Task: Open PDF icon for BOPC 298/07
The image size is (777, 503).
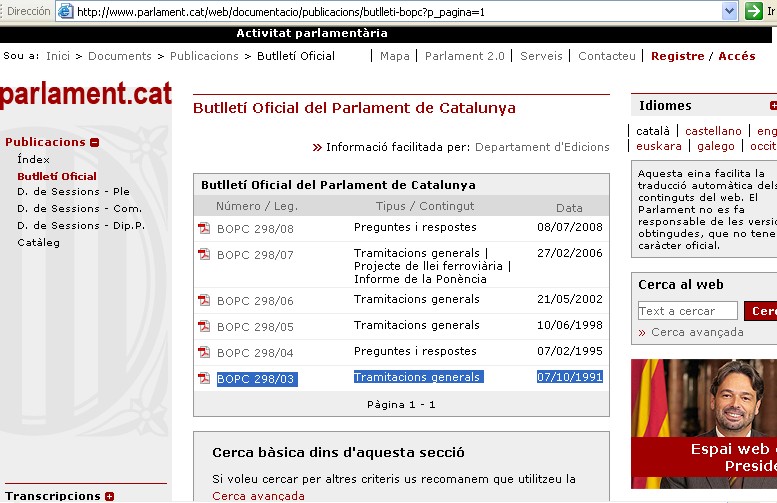Action: coord(204,254)
